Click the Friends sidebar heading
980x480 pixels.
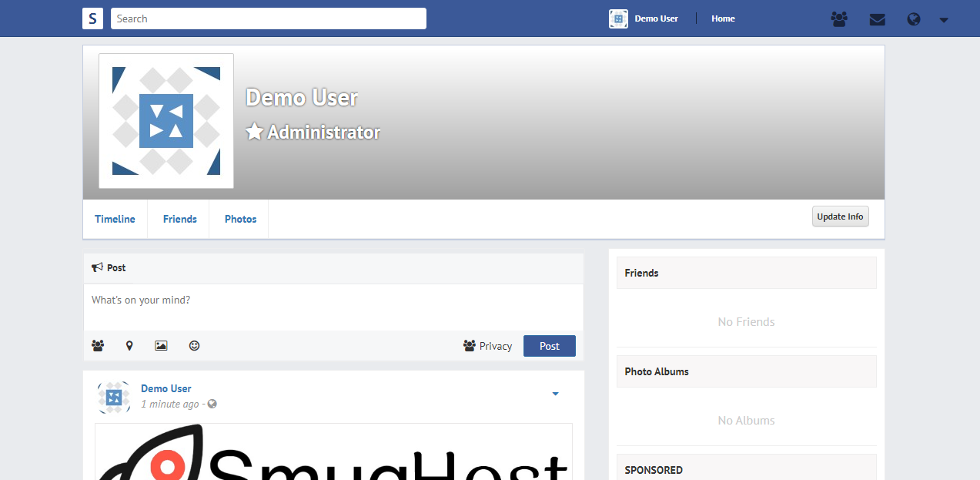click(747, 273)
